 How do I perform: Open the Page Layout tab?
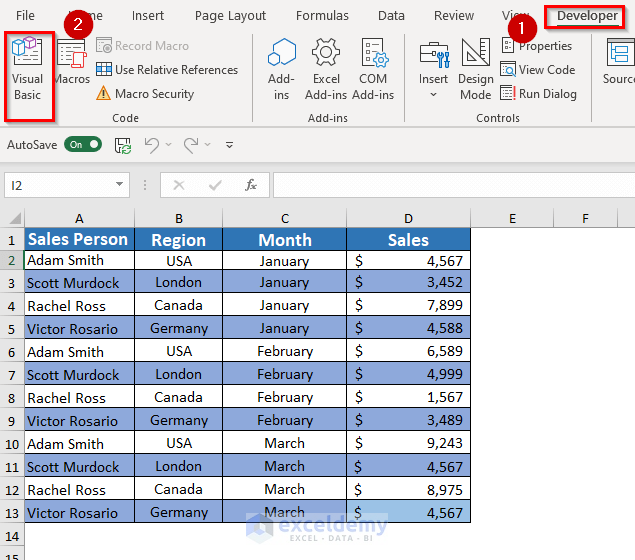point(230,16)
